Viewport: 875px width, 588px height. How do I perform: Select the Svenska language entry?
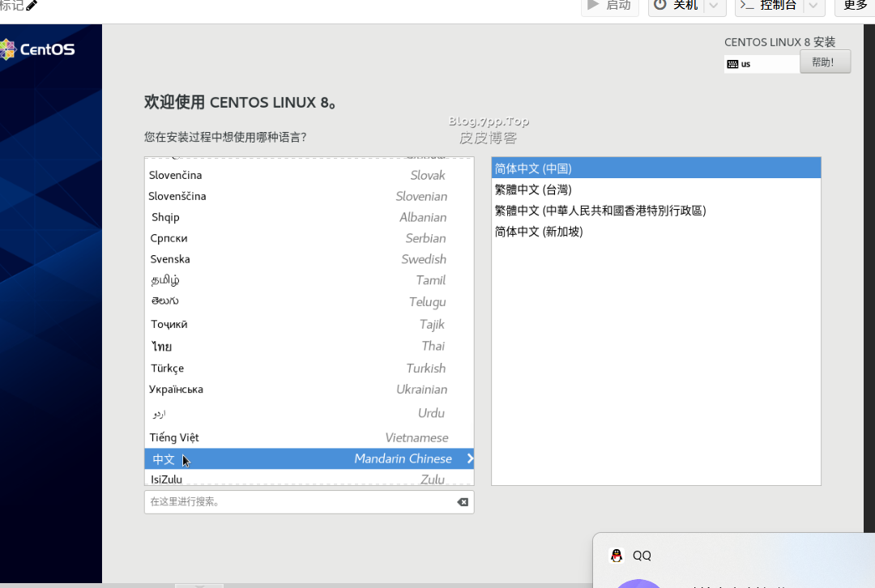click(170, 259)
